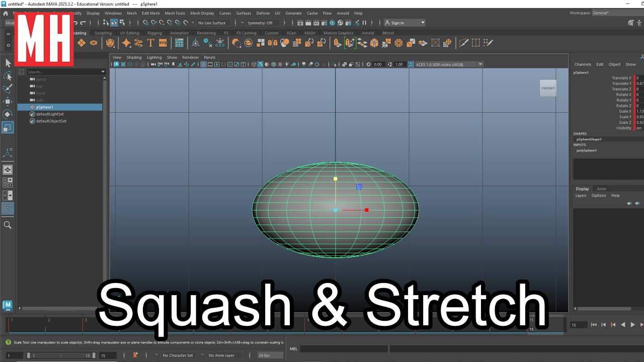Click polySphere1 under INPUTS

[587, 150]
